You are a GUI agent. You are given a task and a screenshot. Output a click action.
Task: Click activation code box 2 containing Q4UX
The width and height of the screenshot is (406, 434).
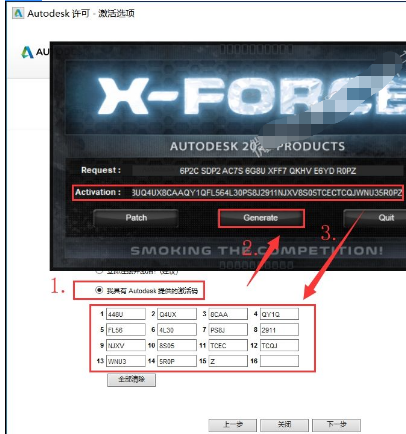tap(177, 314)
